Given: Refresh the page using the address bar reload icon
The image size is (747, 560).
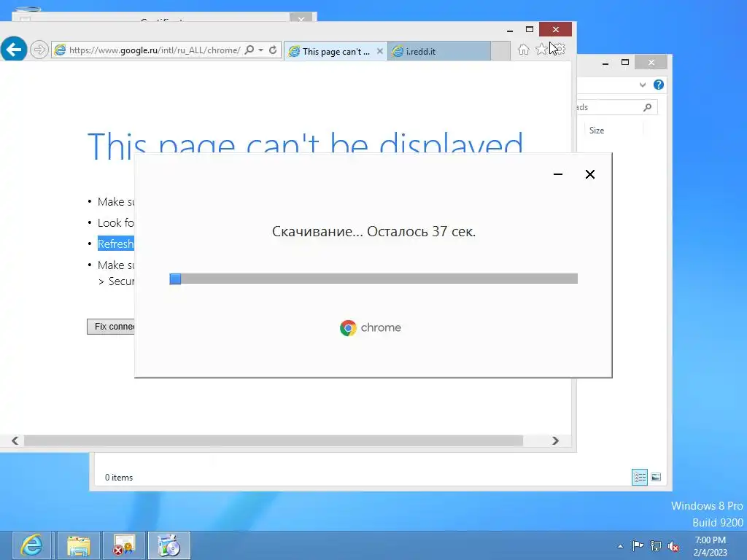Looking at the screenshot, I should coord(273,50).
